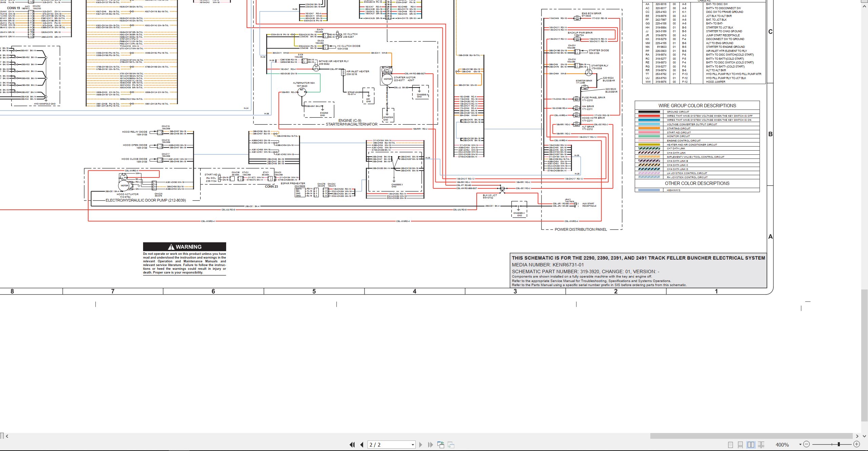Click the 'ALTERNATOR 95A' component label

[304, 83]
